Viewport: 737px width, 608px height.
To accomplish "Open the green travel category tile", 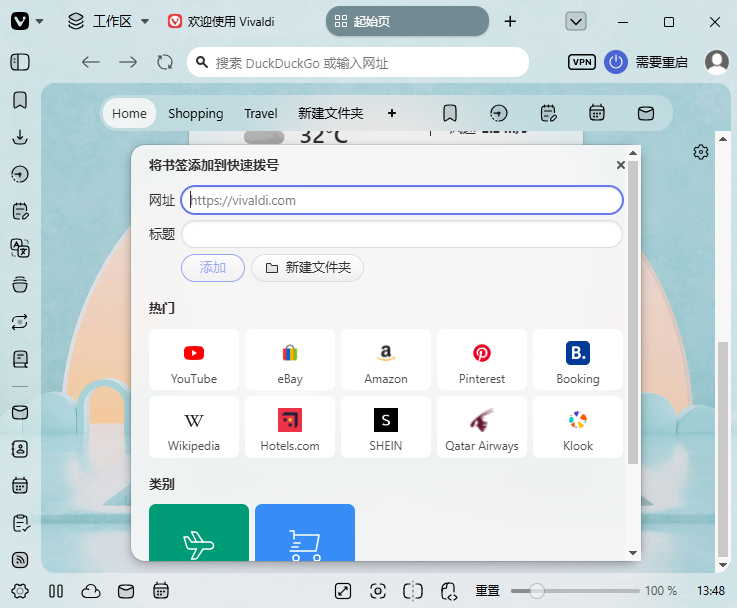I will 199,532.
